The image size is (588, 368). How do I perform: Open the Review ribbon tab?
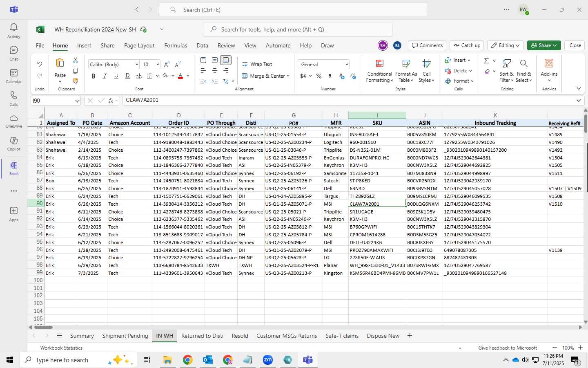226,45
